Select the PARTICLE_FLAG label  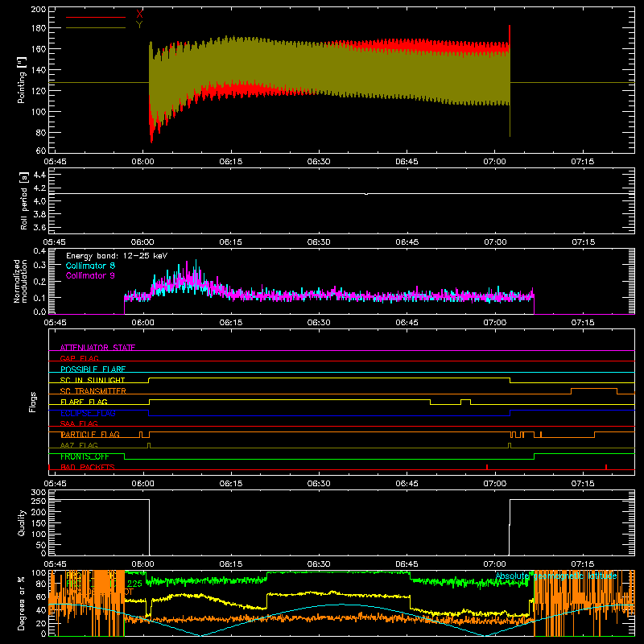pyautogui.click(x=90, y=434)
